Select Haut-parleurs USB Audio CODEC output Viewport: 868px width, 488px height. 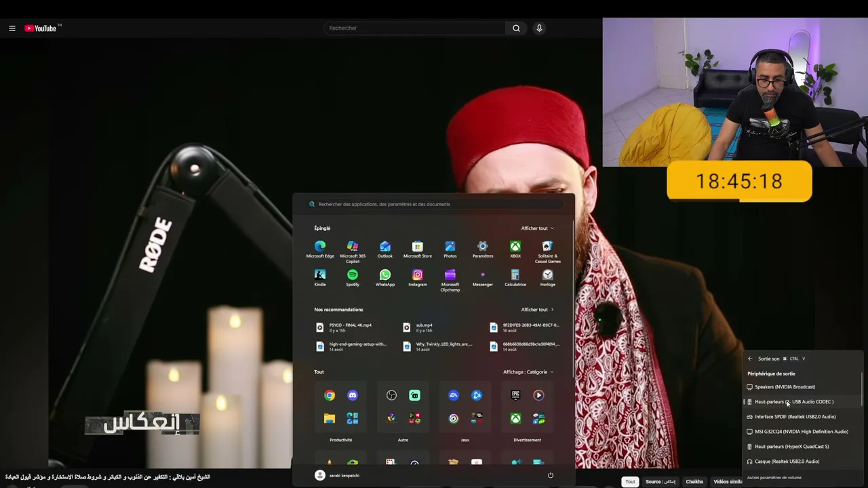(802, 402)
